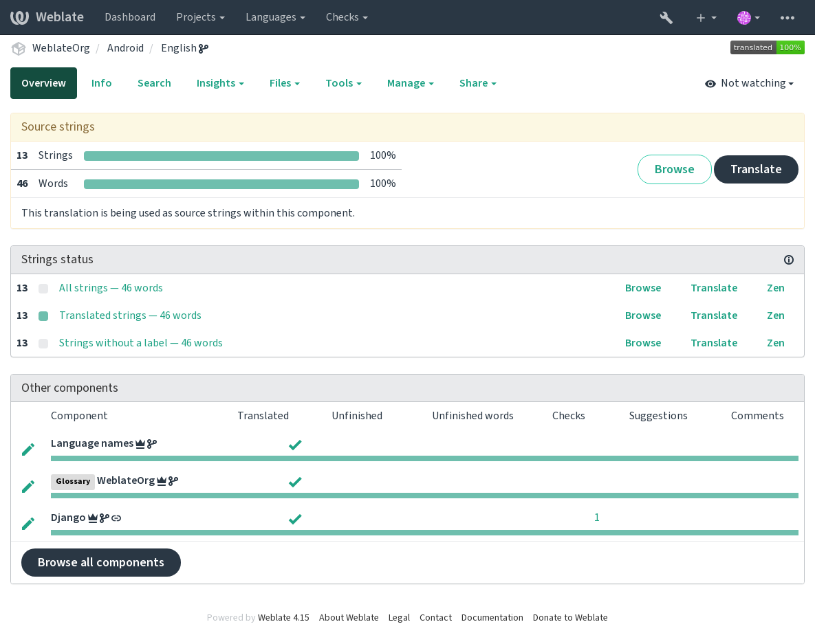Click the branch icon beside Language names

(152, 444)
